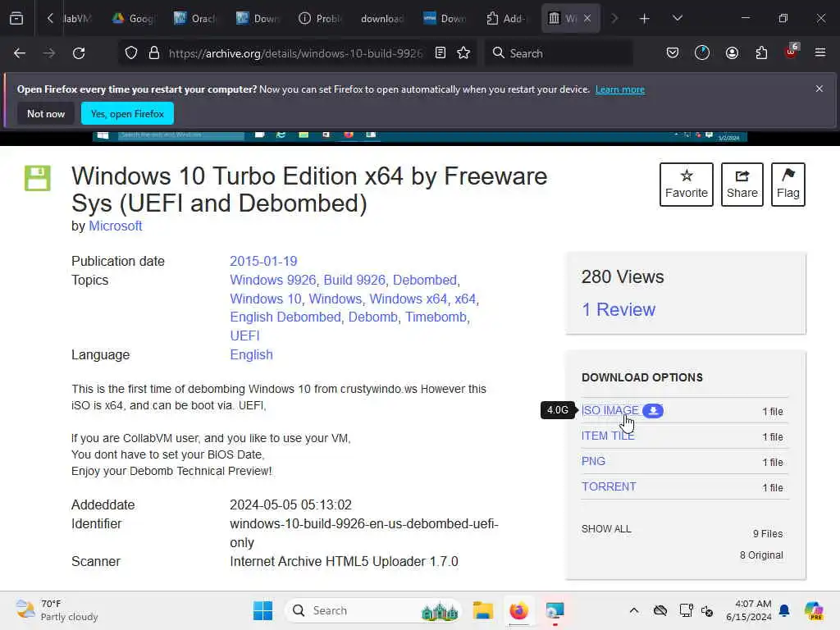Open the English Debombed topic
This screenshot has height=630, width=840.
click(x=285, y=317)
